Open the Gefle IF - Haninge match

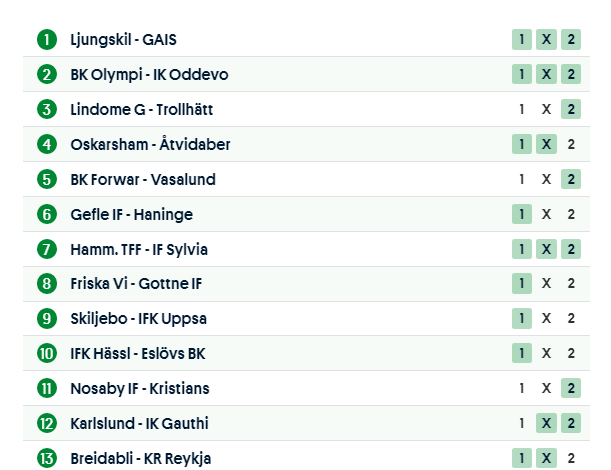tap(131, 214)
